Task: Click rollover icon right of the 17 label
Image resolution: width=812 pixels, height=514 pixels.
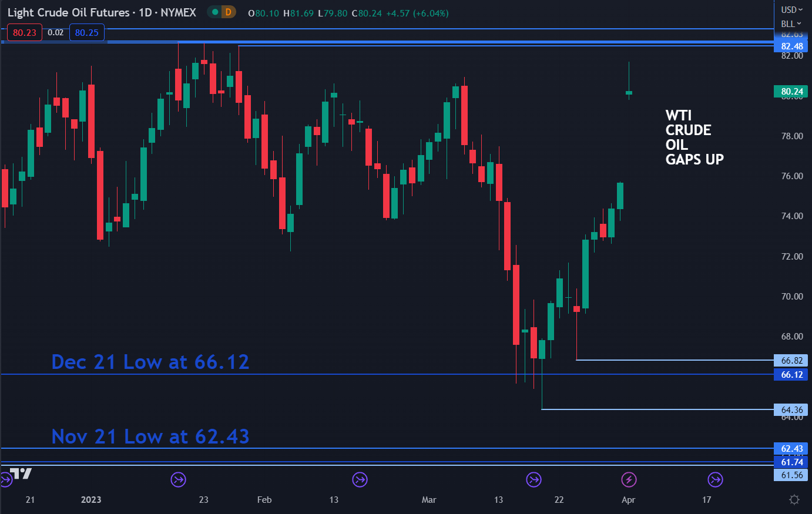Action: pos(715,480)
